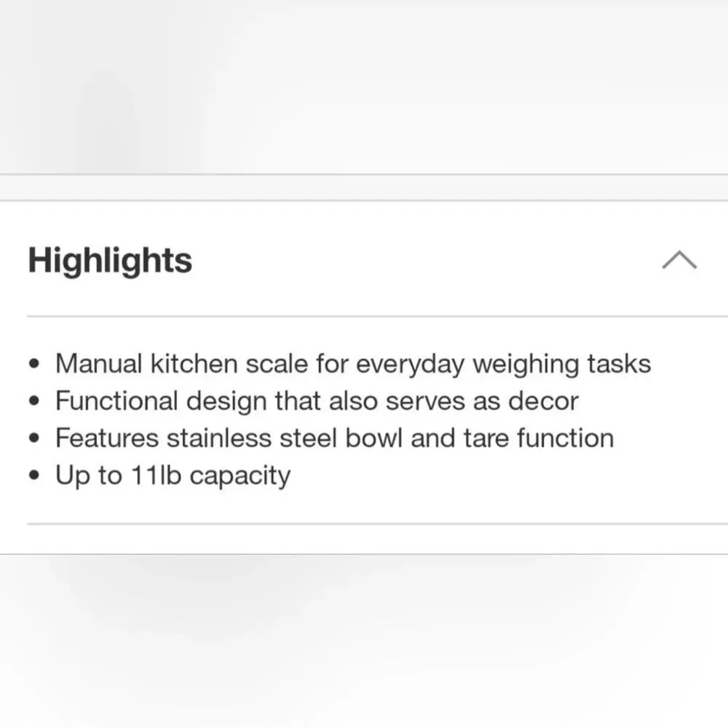Screen dimensions: 728x728
Task: Click the Highlights heading text
Action: [110, 261]
